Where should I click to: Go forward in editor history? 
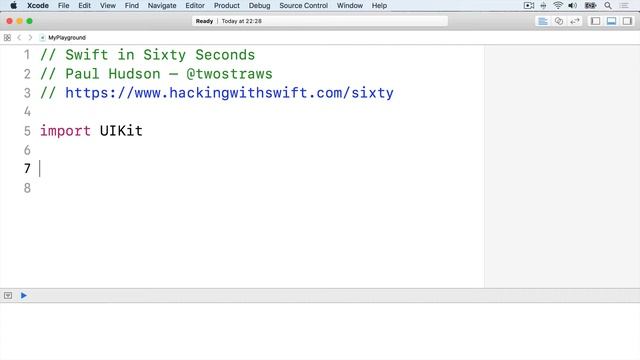pyautogui.click(x=30, y=38)
